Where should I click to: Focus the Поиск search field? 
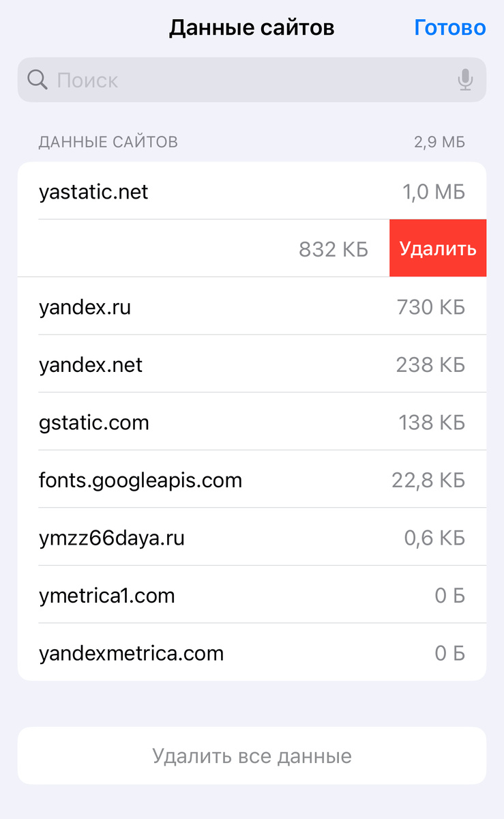[x=252, y=80]
